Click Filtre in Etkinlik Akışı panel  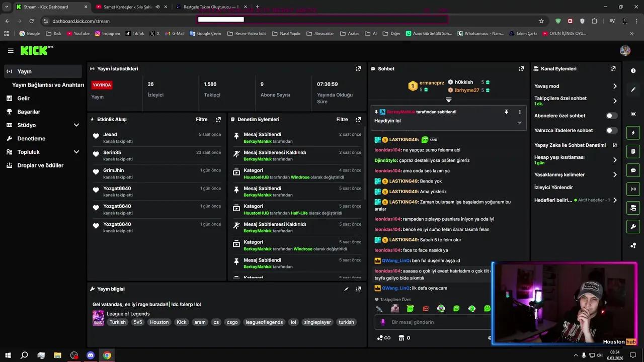point(201,120)
